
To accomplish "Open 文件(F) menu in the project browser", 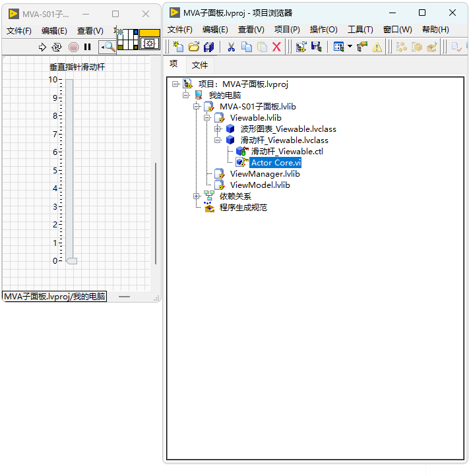I will (180, 30).
